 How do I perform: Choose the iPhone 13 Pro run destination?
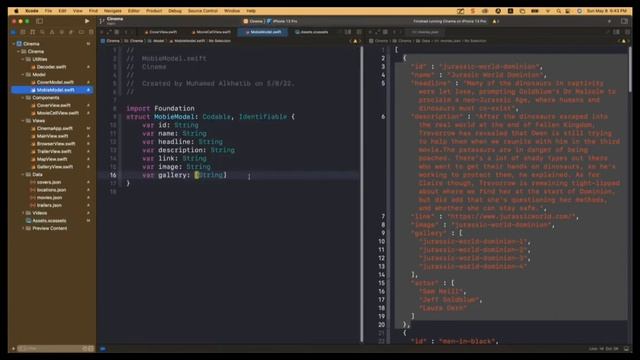282,21
